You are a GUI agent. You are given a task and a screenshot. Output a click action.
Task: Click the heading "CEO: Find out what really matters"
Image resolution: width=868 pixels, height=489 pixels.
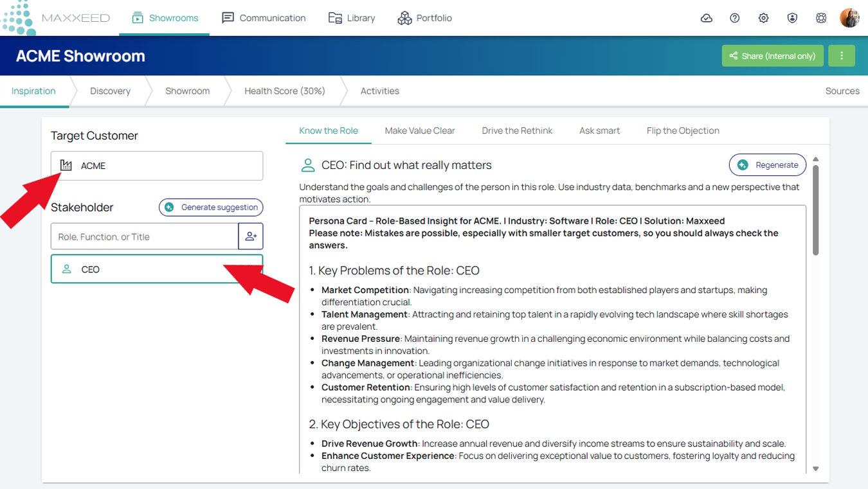406,166
